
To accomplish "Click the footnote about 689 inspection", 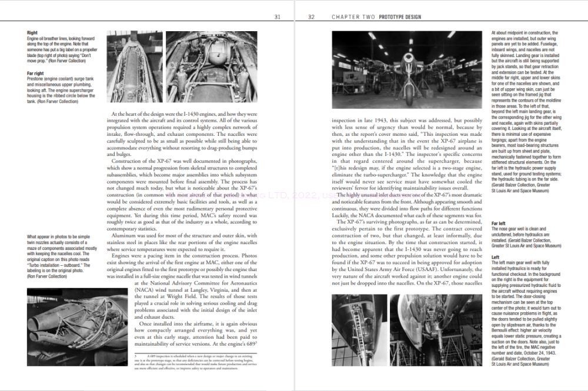I will click(196, 362).
